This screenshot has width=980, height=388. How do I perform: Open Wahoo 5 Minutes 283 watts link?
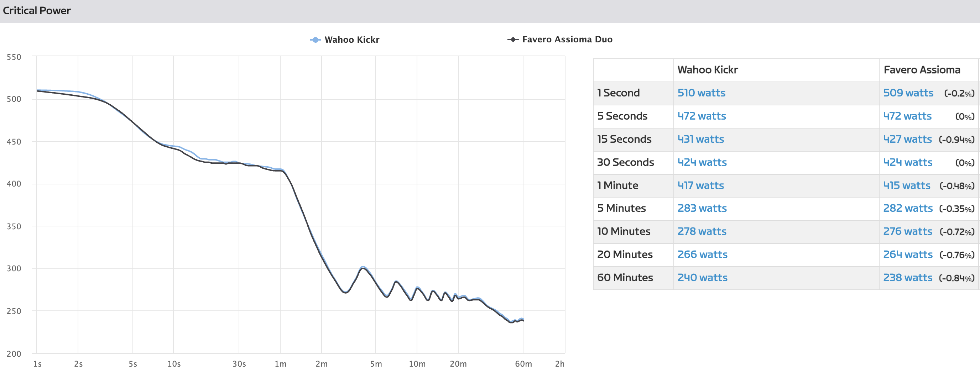[702, 209]
